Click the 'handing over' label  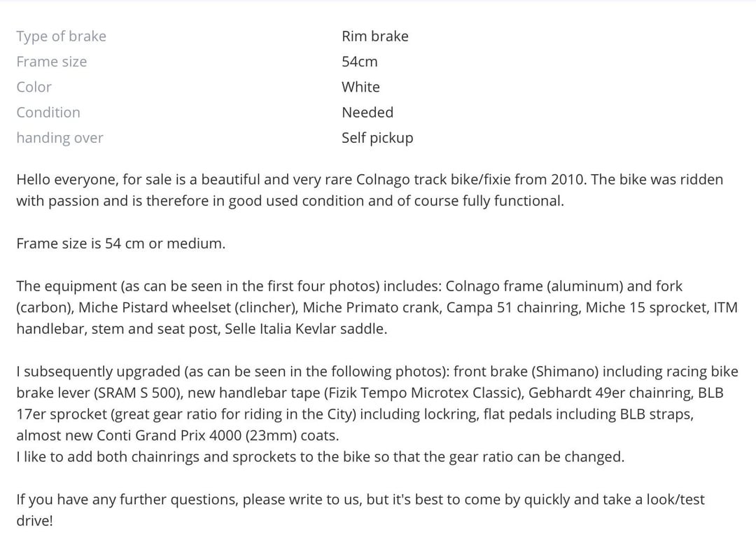[59, 138]
